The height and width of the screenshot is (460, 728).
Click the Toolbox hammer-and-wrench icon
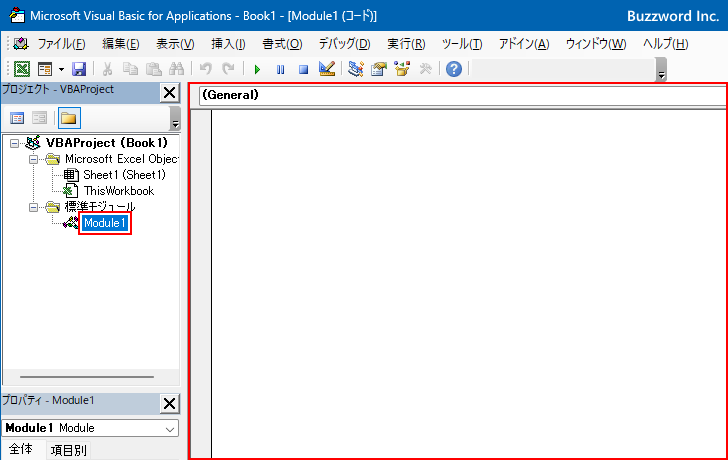pyautogui.click(x=425, y=69)
